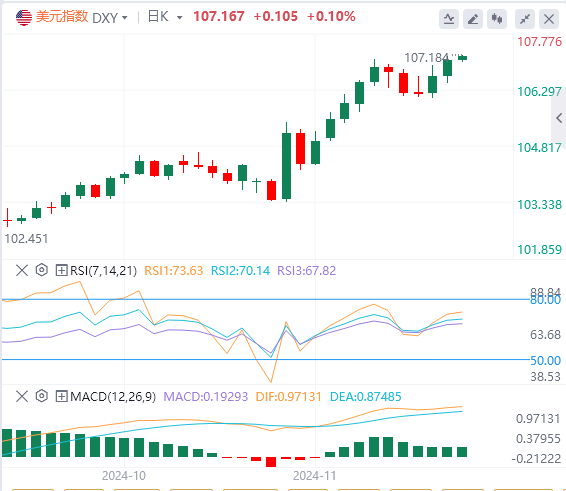The height and width of the screenshot is (491, 566).
Task: Open MACD indicator settings gear
Action: pos(42,396)
